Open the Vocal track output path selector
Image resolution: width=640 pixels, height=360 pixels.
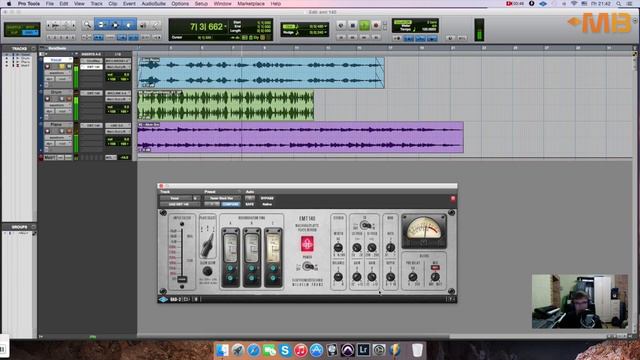(118, 67)
